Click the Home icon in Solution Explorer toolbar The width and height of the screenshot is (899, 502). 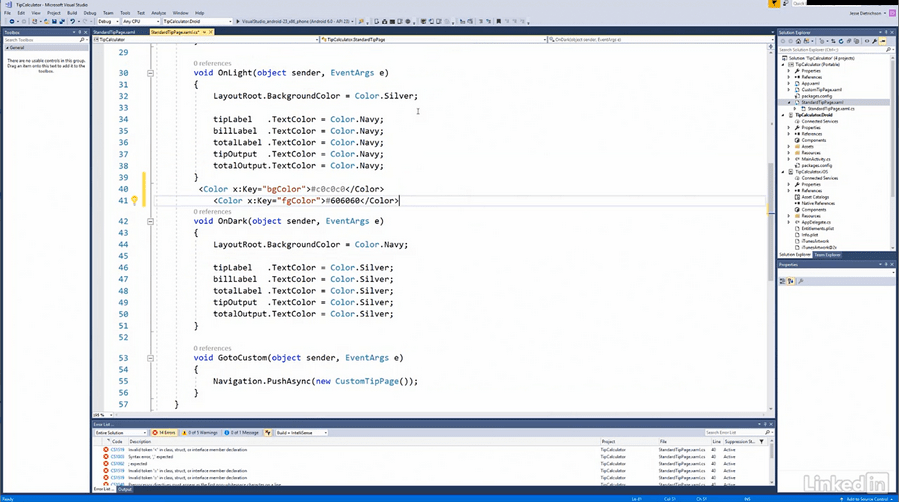(x=798, y=41)
